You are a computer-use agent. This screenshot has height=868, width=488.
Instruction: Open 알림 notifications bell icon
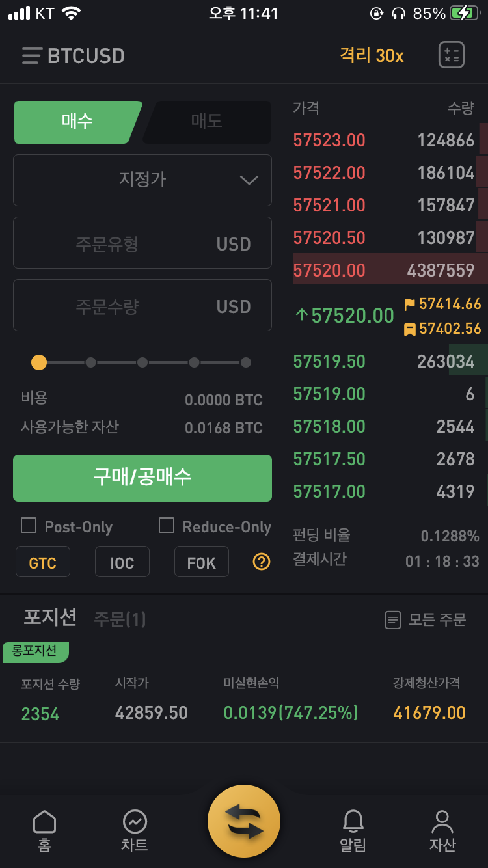[x=353, y=822]
